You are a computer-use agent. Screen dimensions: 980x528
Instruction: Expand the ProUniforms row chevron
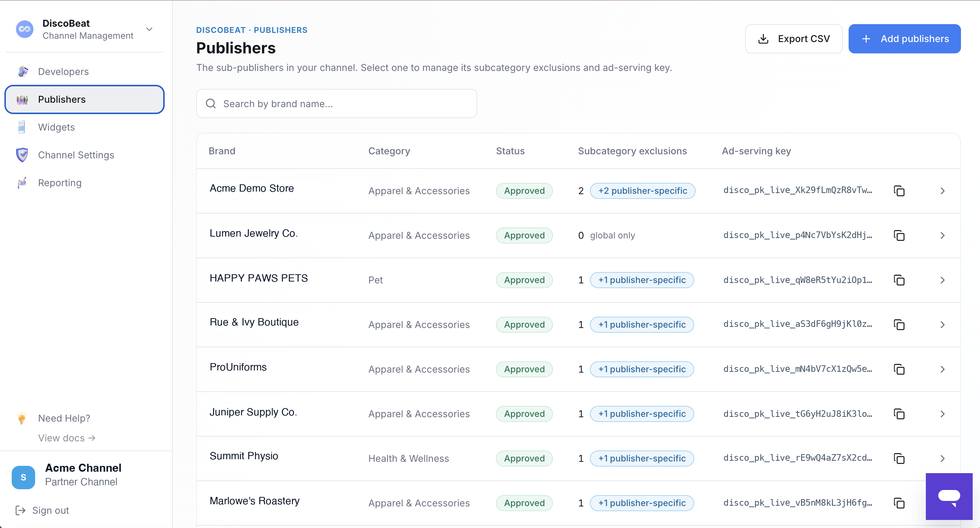click(942, 369)
